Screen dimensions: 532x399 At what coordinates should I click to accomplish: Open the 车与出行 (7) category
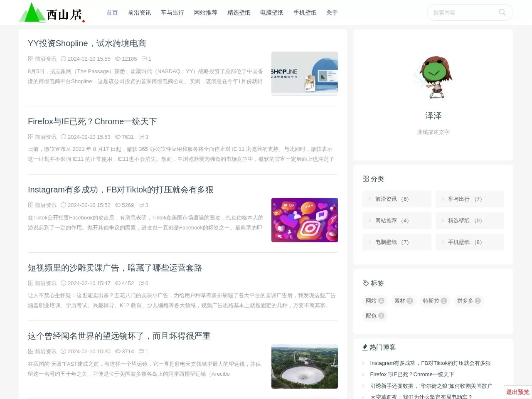pyautogui.click(x=469, y=199)
